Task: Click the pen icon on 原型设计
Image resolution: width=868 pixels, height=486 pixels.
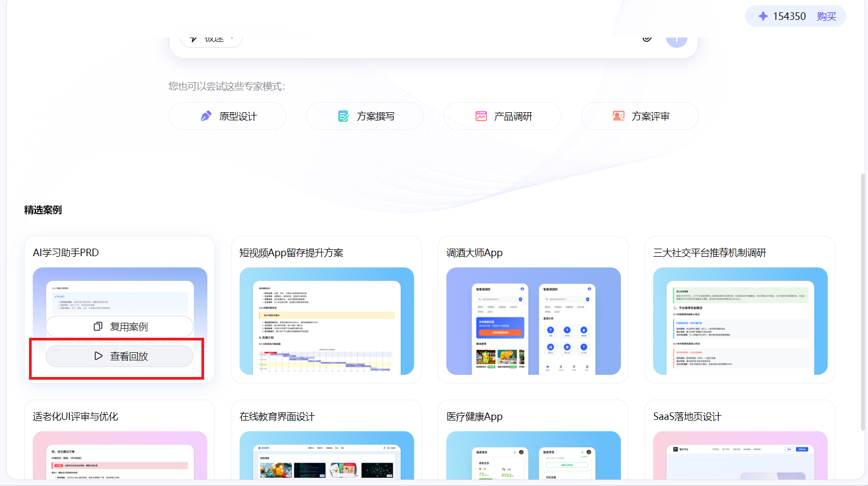Action: point(206,116)
